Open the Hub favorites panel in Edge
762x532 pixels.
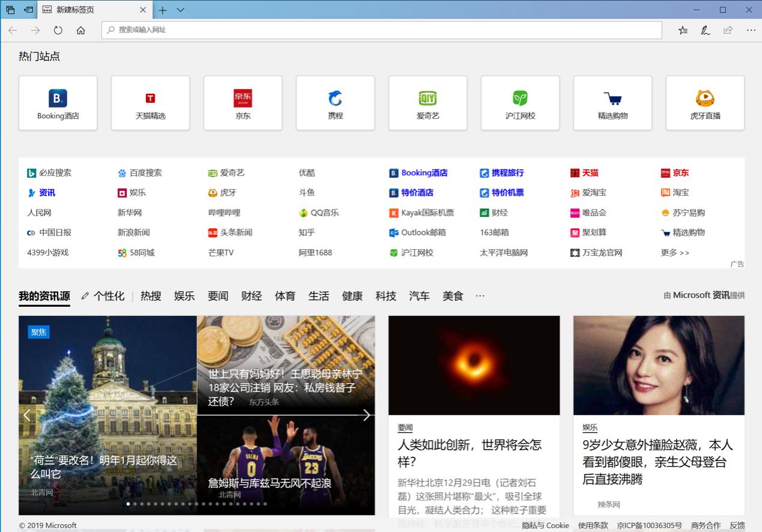[x=683, y=30]
